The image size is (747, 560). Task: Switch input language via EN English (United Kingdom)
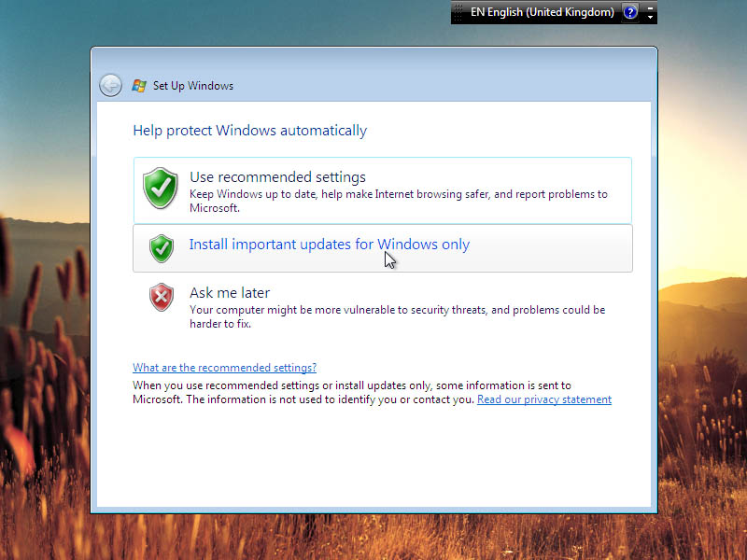tap(543, 12)
